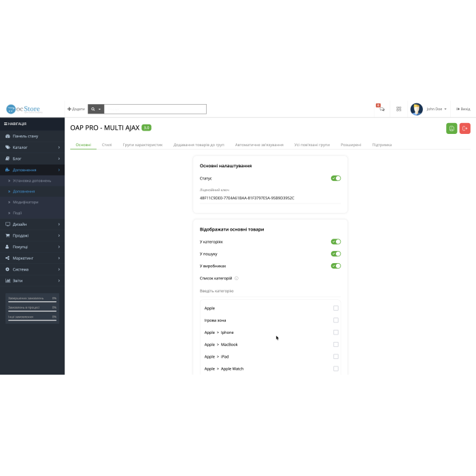Expand the Покупці menu chevron
The width and height of the screenshot is (476, 476).
click(x=59, y=247)
